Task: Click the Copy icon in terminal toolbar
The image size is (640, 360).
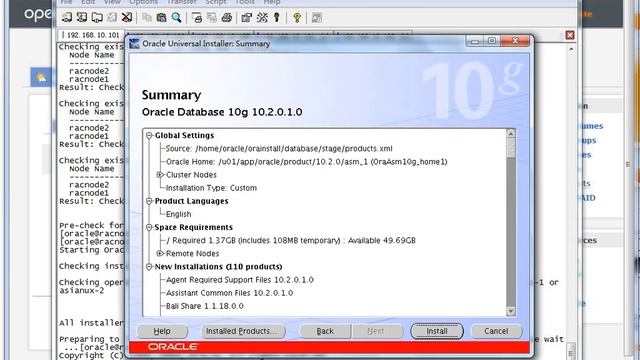Action: [147, 17]
